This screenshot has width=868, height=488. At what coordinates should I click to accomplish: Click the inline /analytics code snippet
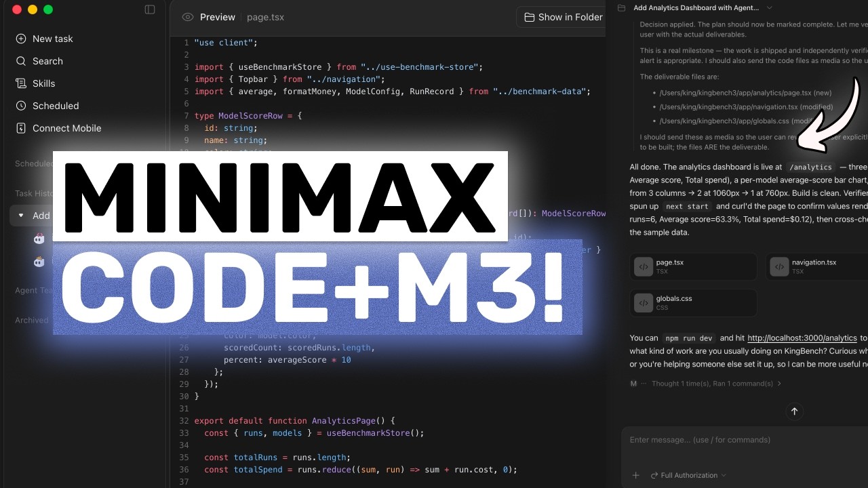click(810, 167)
